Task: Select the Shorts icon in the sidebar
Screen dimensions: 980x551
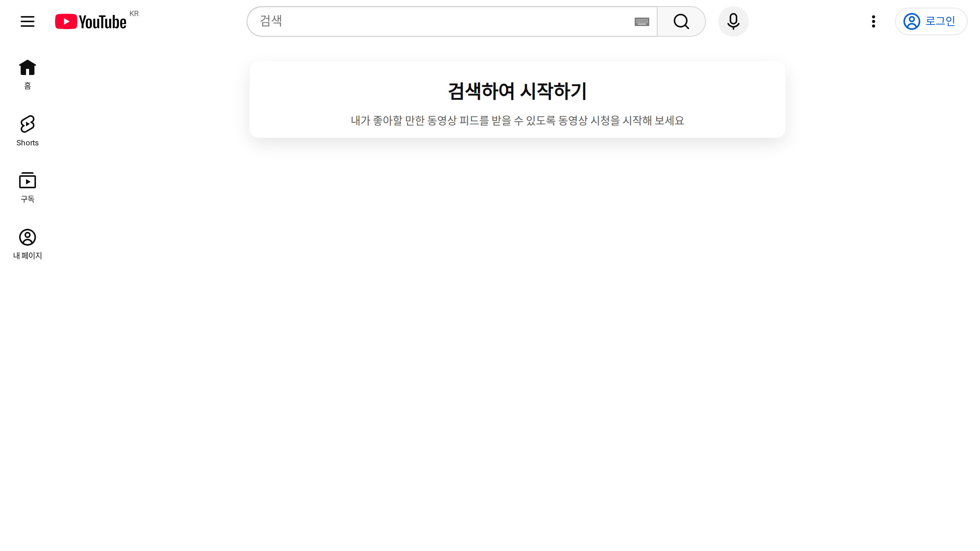Action: pos(27,124)
